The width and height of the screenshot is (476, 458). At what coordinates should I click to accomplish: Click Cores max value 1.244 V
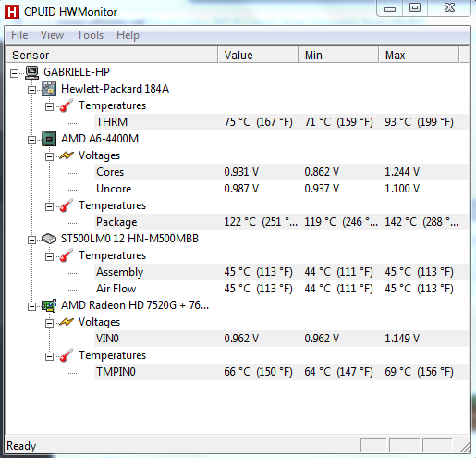(402, 172)
